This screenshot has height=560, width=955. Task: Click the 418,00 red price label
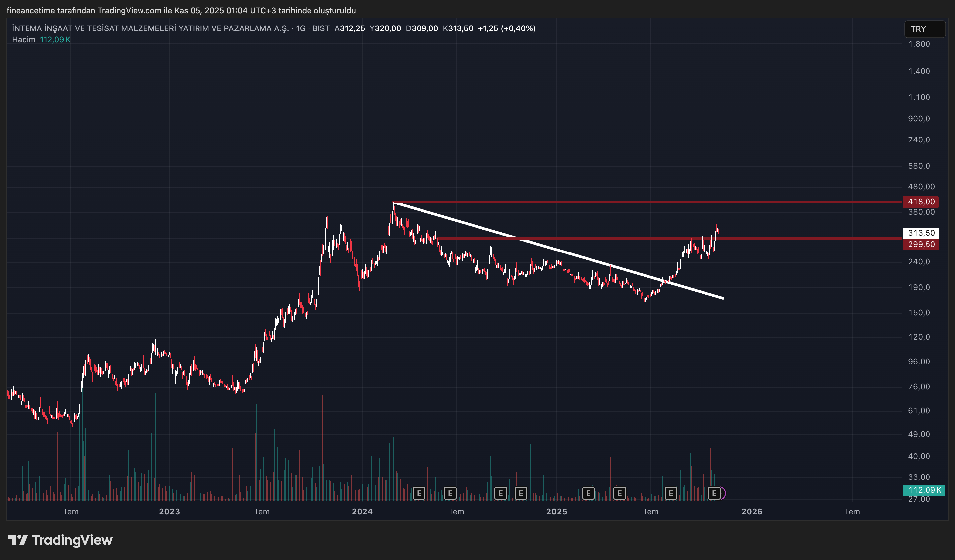[921, 202]
